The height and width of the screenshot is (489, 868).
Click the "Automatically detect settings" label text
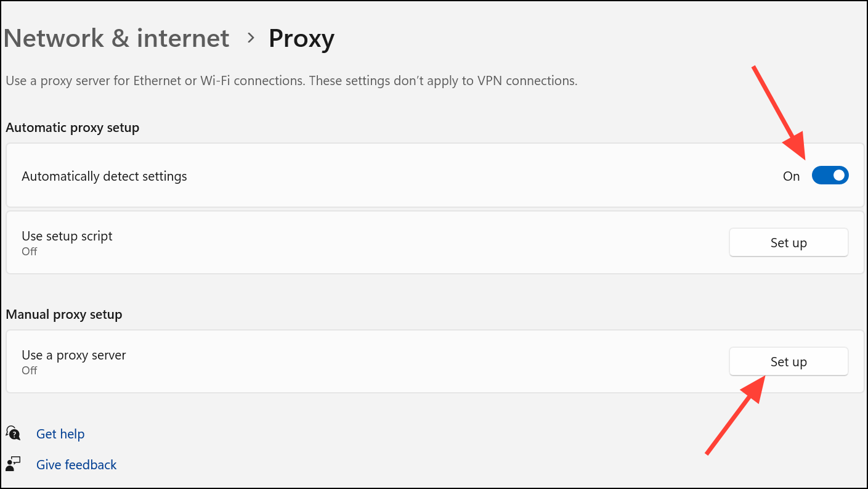click(x=104, y=176)
